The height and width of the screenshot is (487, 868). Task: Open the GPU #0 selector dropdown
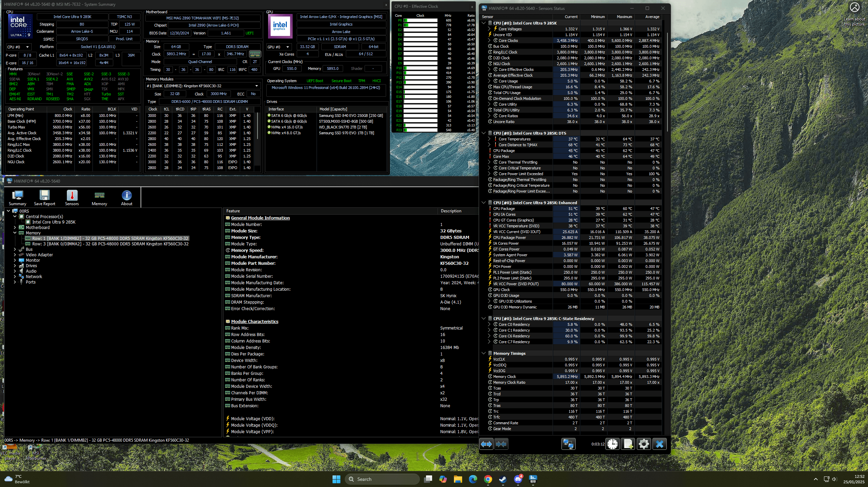pyautogui.click(x=279, y=47)
